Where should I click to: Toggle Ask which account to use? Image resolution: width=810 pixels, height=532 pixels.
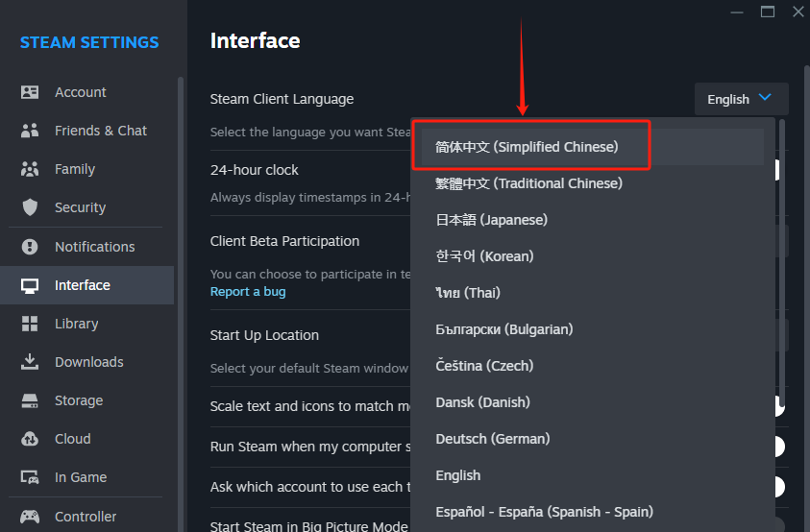click(x=779, y=487)
